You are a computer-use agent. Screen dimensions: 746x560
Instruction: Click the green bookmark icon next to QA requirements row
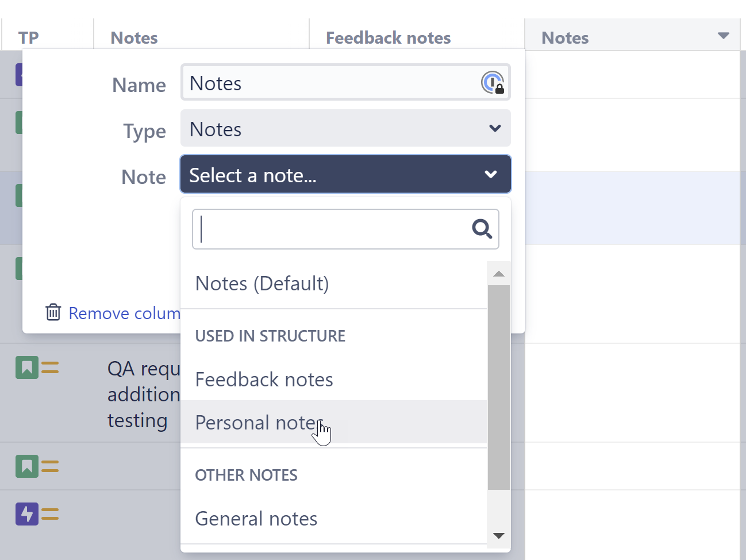(x=26, y=367)
